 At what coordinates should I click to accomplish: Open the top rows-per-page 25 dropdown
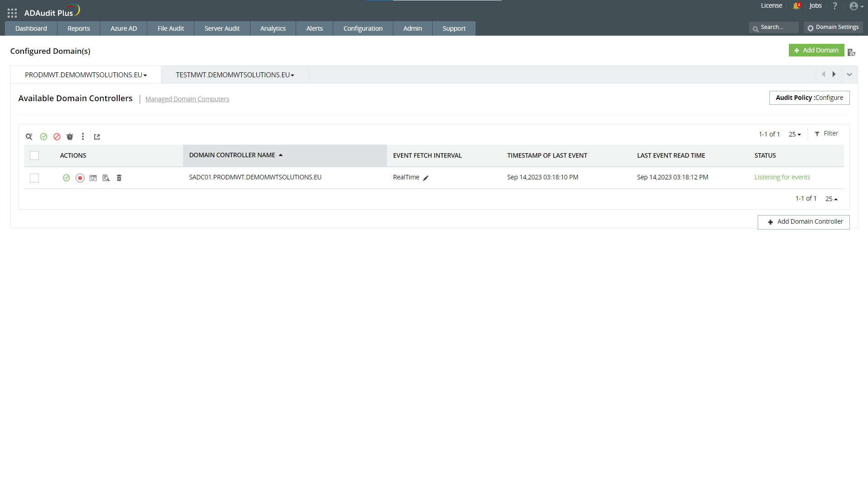(795, 134)
